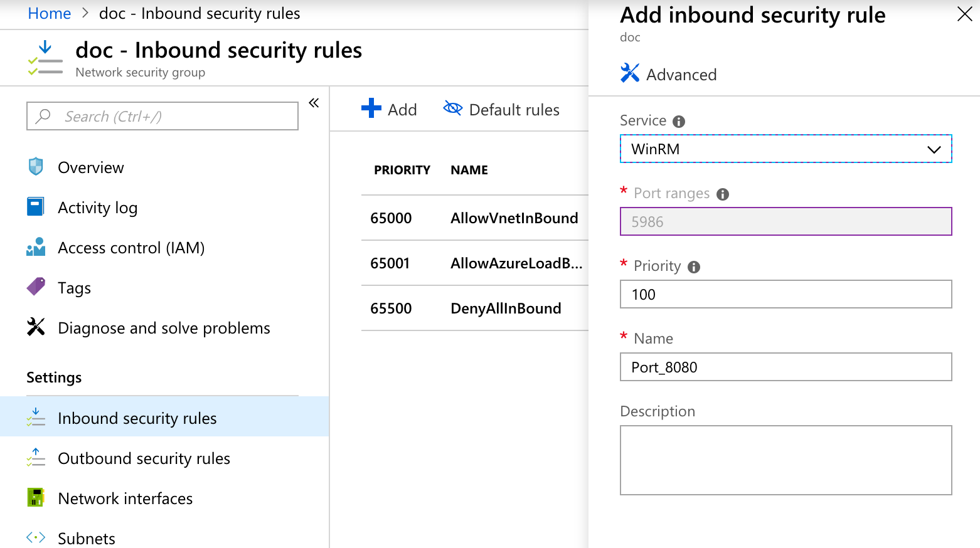
Task: Click the Network interfaces green icon
Action: [36, 497]
